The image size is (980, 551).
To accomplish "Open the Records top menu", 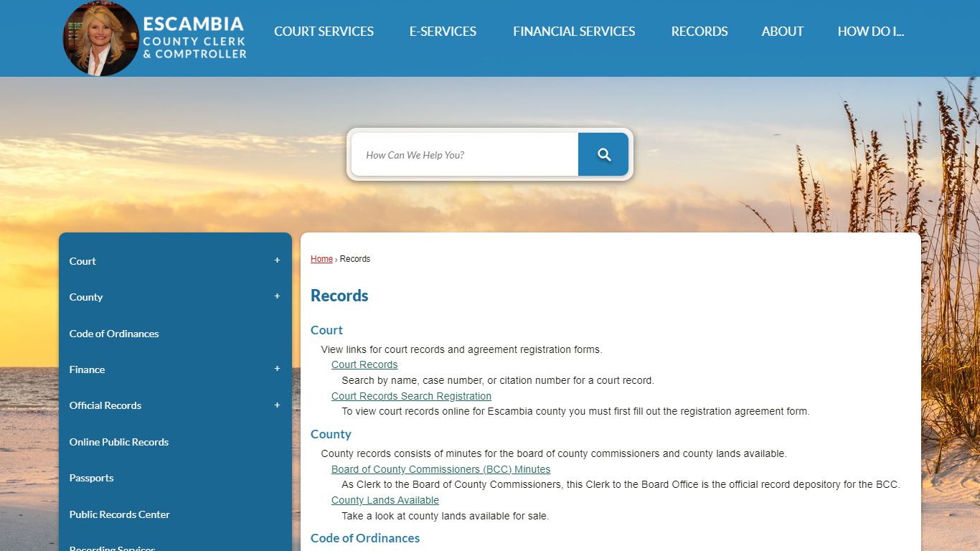I will pyautogui.click(x=699, y=32).
